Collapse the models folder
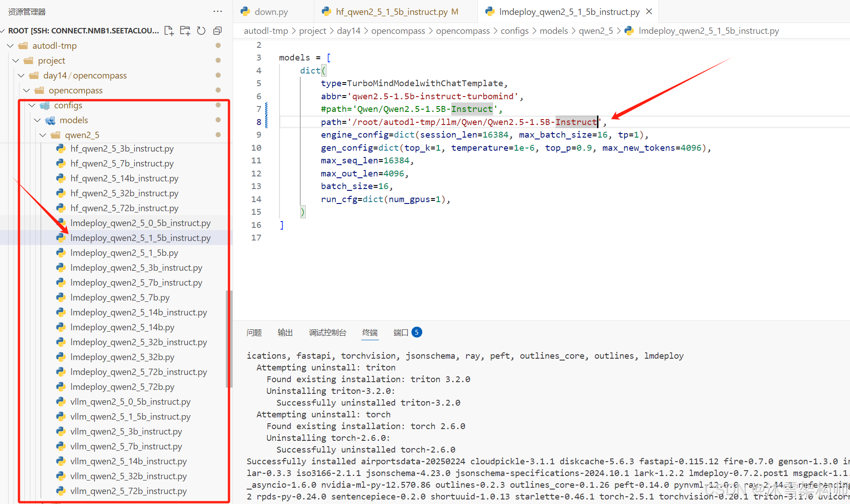Viewport: 850px width, 504px height. [x=37, y=120]
